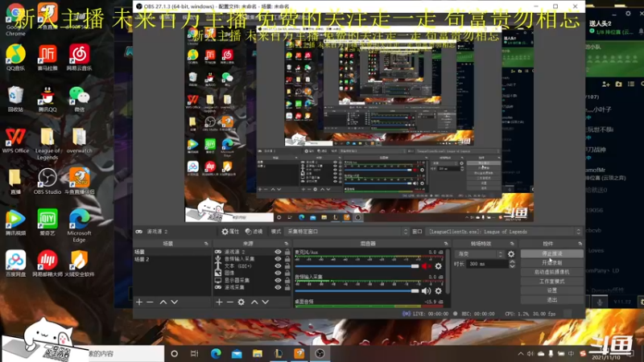This screenshot has height=362, width=644.
Task: Open 微信 WeChat desktop icon
Action: tap(79, 99)
